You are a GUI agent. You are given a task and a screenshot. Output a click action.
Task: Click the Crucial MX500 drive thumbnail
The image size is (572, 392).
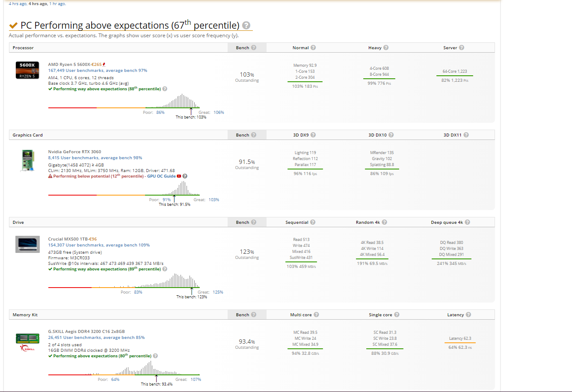tap(28, 244)
